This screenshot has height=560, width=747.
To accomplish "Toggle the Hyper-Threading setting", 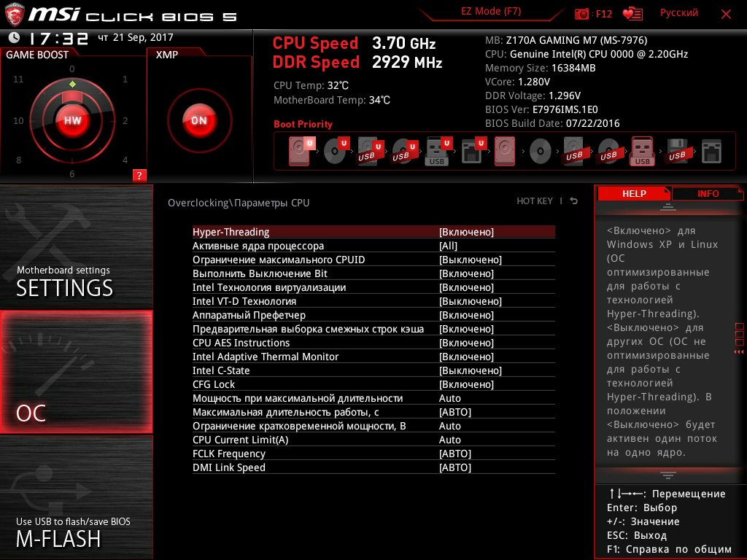I will (373, 232).
